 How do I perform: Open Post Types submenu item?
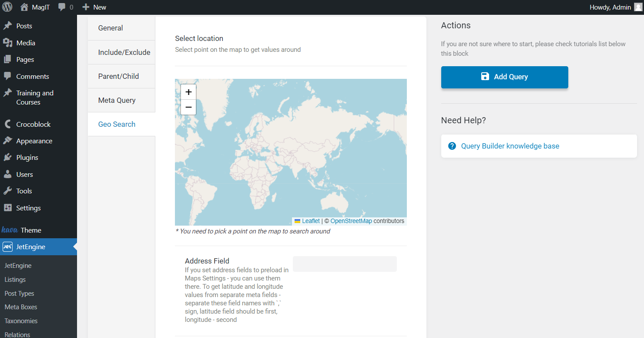click(19, 294)
